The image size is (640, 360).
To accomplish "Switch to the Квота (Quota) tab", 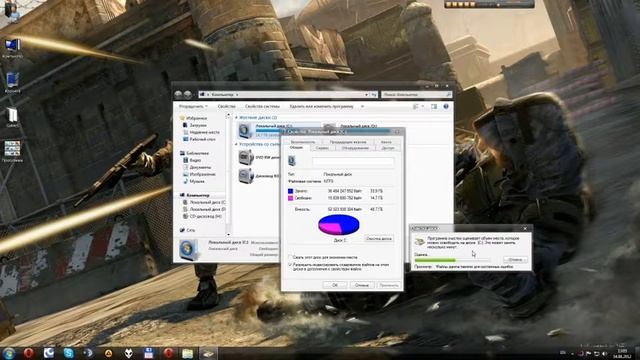I will click(x=386, y=142).
